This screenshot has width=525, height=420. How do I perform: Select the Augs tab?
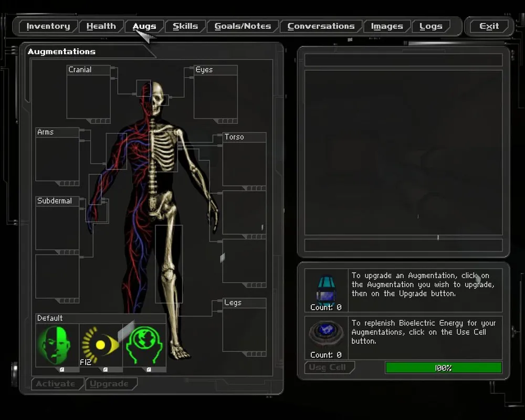coord(144,26)
